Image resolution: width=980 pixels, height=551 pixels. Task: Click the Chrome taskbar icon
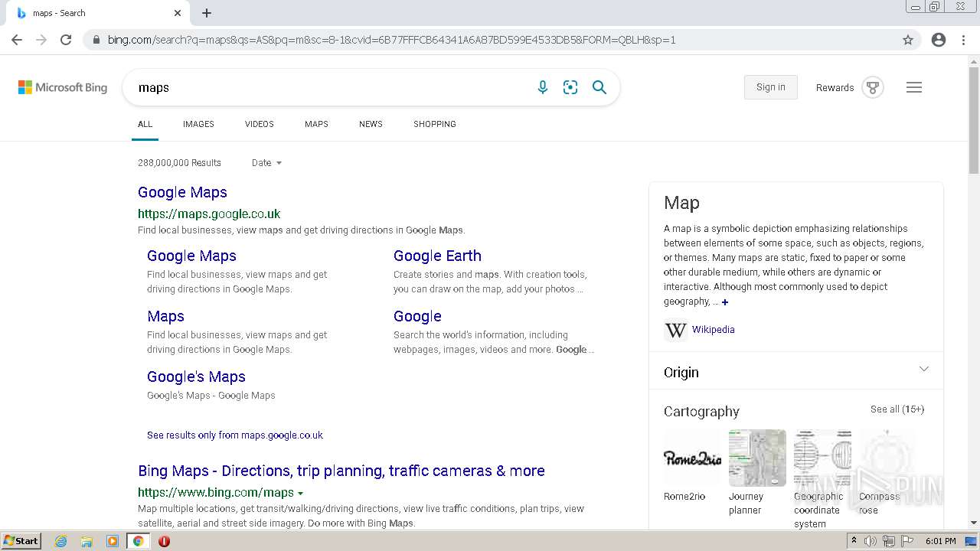[138, 541]
